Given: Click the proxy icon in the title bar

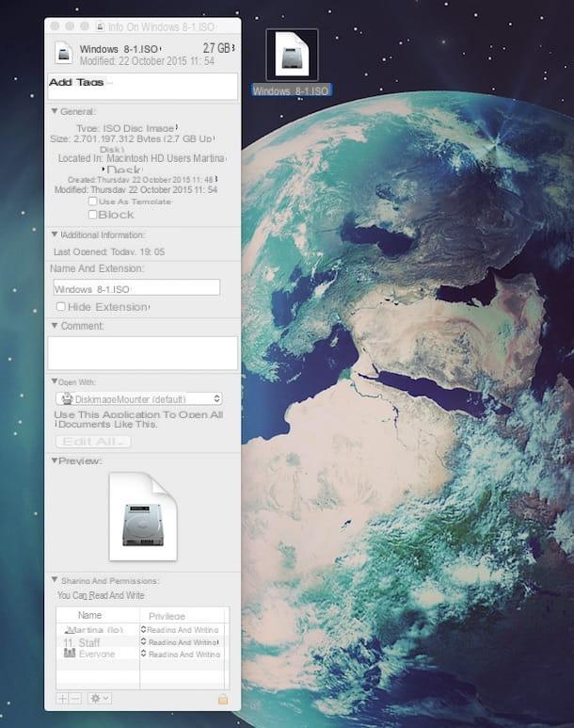Looking at the screenshot, I should click(100, 26).
